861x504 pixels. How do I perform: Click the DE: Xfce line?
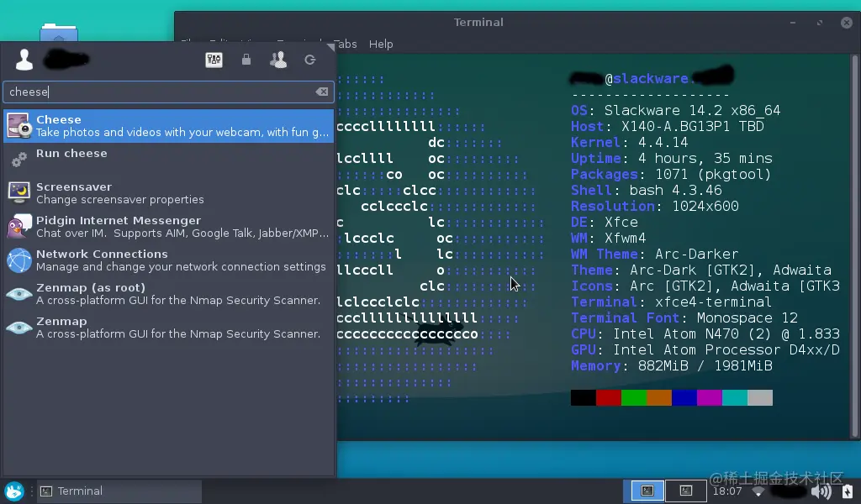click(604, 222)
